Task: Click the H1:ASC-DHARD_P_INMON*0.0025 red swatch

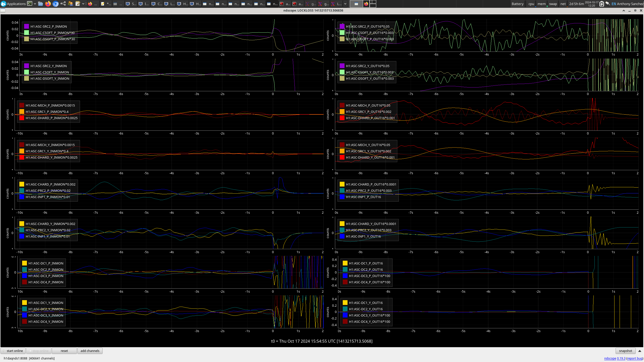Action: coord(22,118)
